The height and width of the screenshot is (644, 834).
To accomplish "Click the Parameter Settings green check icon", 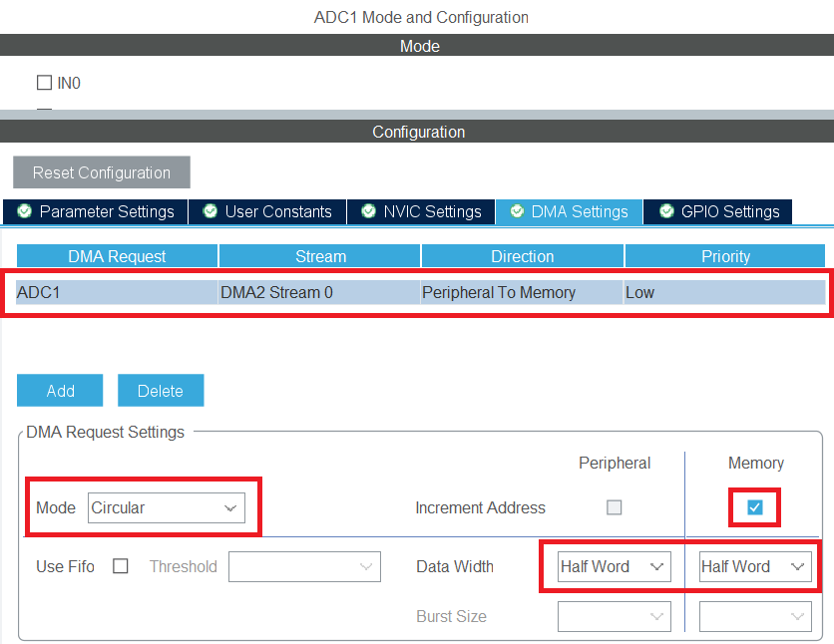I will [x=24, y=211].
